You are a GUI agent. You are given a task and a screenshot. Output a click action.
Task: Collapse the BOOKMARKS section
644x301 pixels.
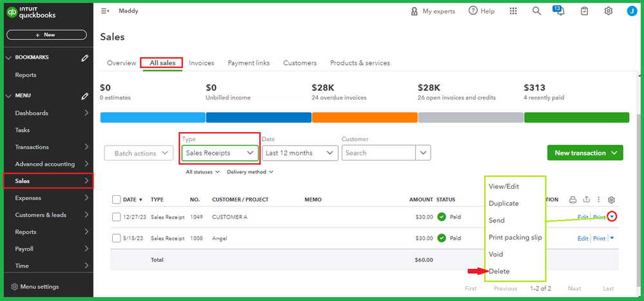pyautogui.click(x=8, y=58)
